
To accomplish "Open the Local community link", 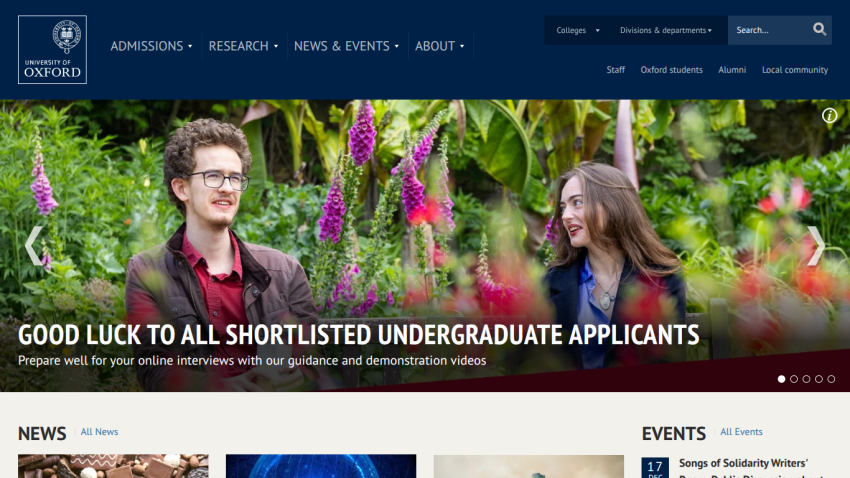I will (x=795, y=70).
